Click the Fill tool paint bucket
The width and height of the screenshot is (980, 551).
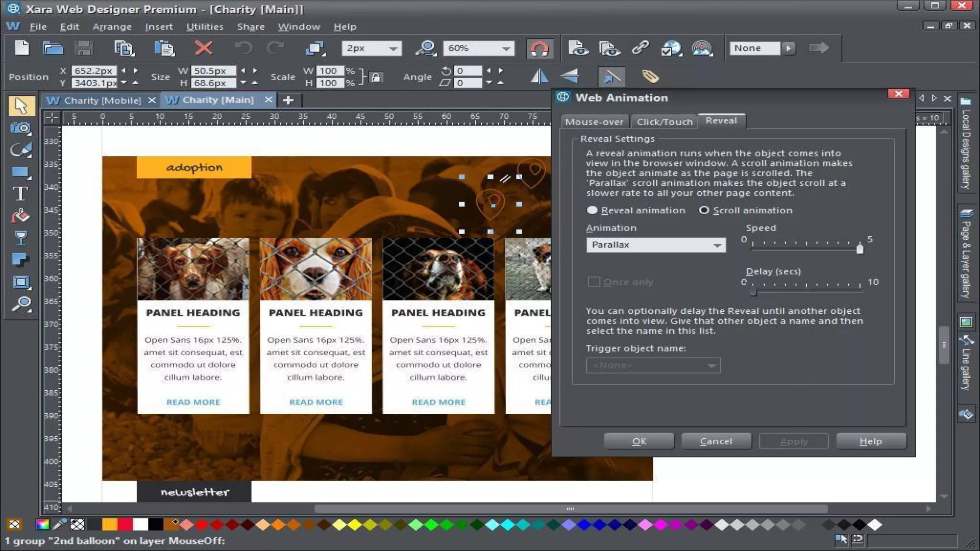click(x=20, y=216)
